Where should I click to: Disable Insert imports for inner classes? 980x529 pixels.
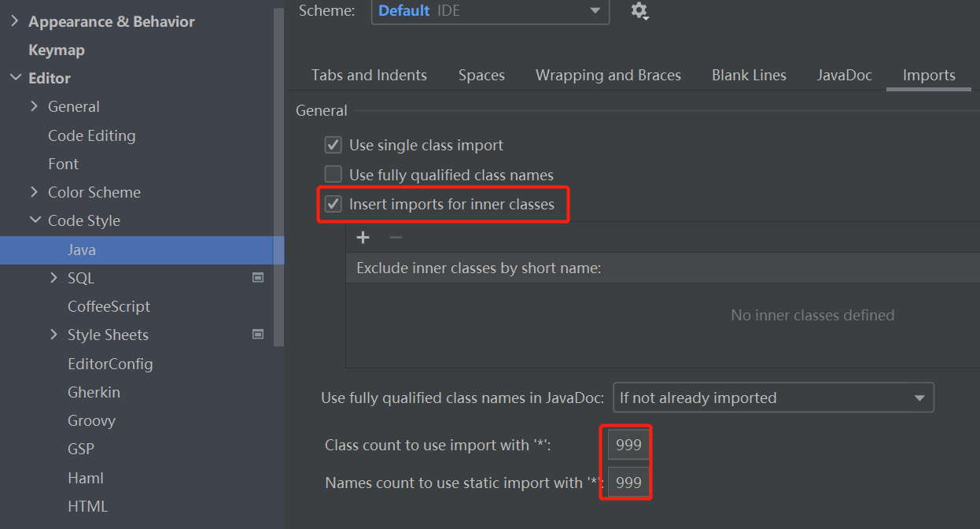pyautogui.click(x=333, y=203)
